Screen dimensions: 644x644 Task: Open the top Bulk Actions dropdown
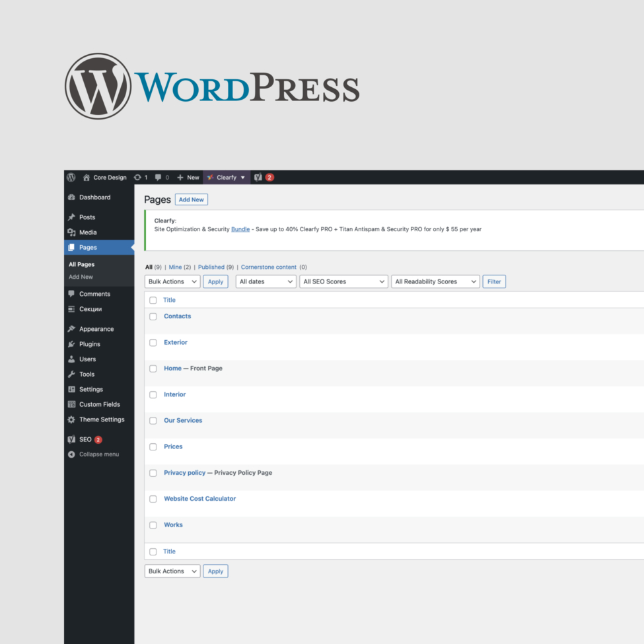172,281
